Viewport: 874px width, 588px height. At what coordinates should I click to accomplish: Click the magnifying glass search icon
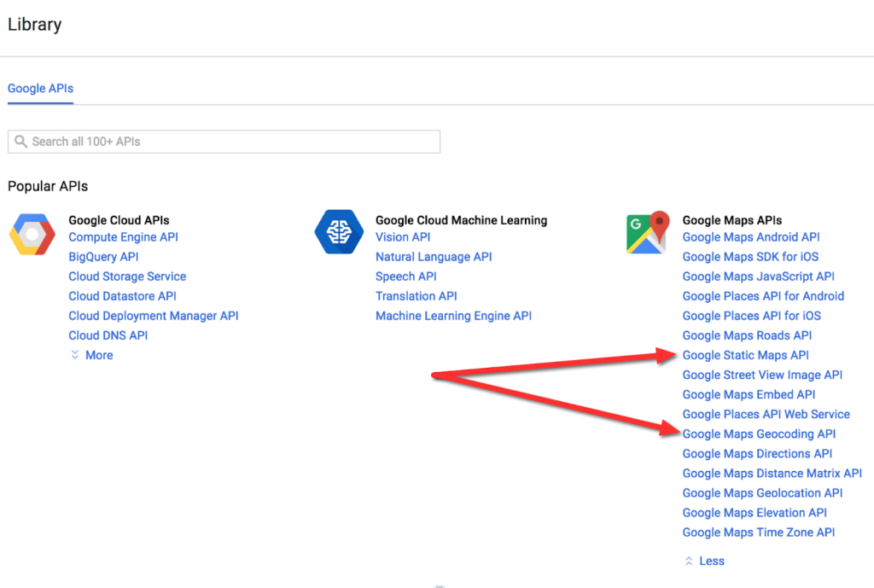coord(21,142)
